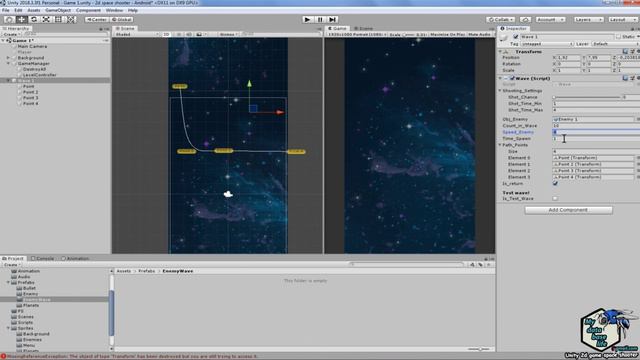Open scene effects image icon

(199, 34)
